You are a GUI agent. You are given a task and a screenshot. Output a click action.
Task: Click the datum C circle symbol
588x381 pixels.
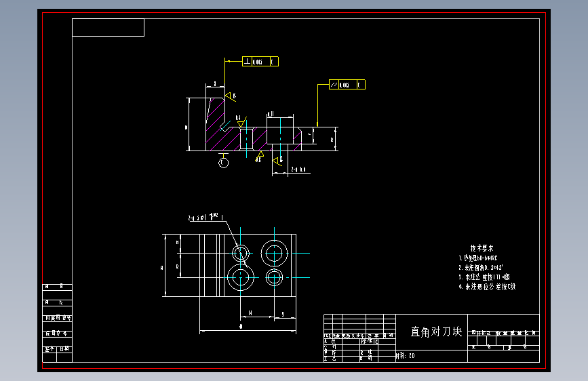[224, 163]
